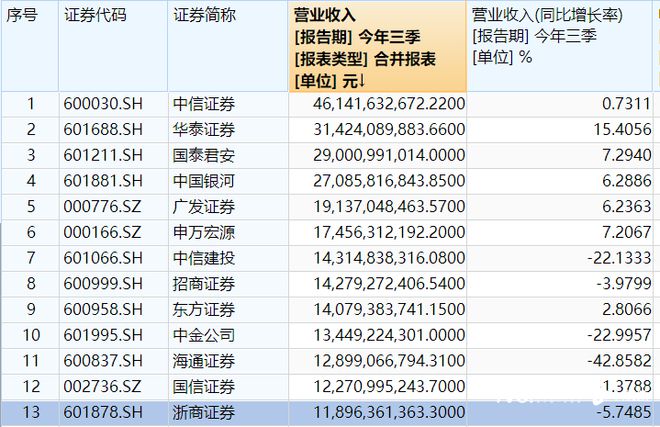Viewport: 660px width, 427px height.
Task: Click the 营业收入(同比增长率) column header
Action: (x=553, y=16)
